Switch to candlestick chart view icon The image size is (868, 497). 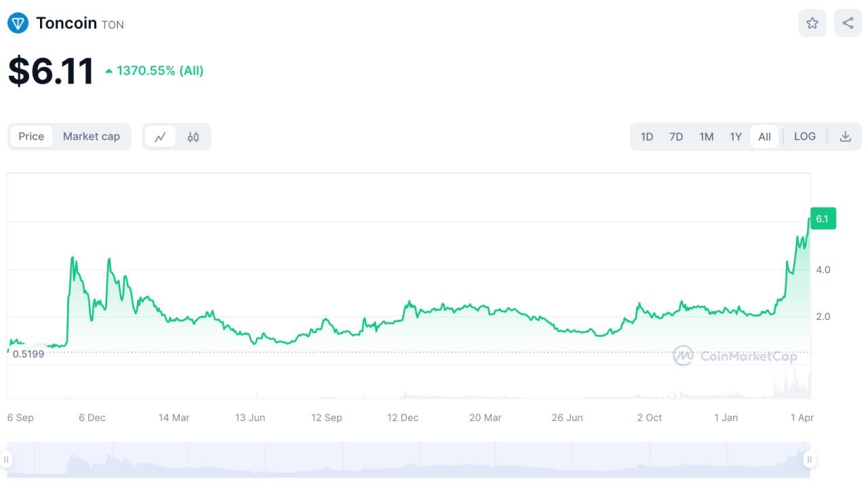[193, 137]
